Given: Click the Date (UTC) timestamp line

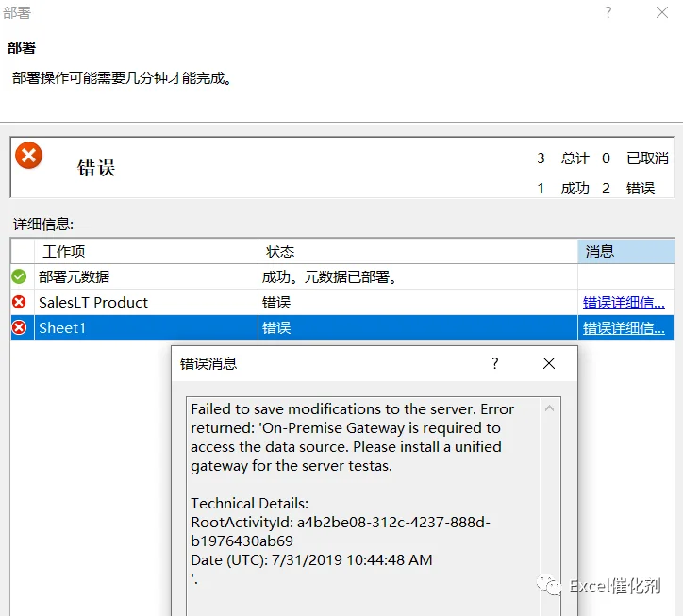Looking at the screenshot, I should pyautogui.click(x=312, y=559).
